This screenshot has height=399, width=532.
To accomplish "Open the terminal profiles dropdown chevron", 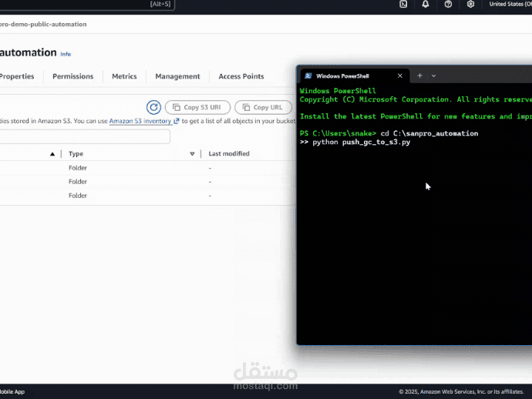I will [x=433, y=76].
